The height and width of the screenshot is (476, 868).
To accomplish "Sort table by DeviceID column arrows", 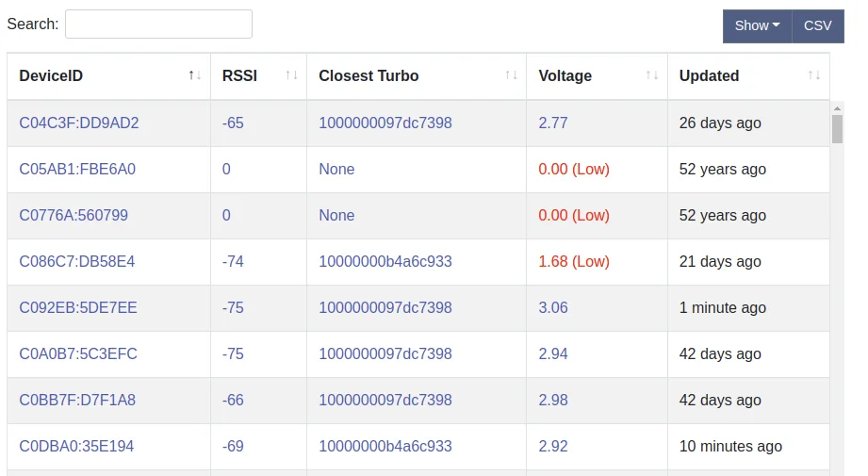I will point(194,75).
